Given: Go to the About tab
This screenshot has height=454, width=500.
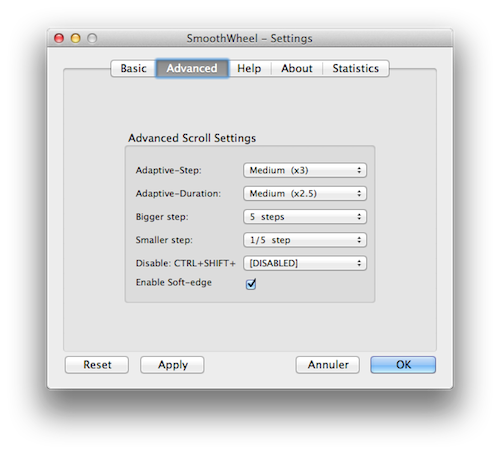Looking at the screenshot, I should click(297, 68).
